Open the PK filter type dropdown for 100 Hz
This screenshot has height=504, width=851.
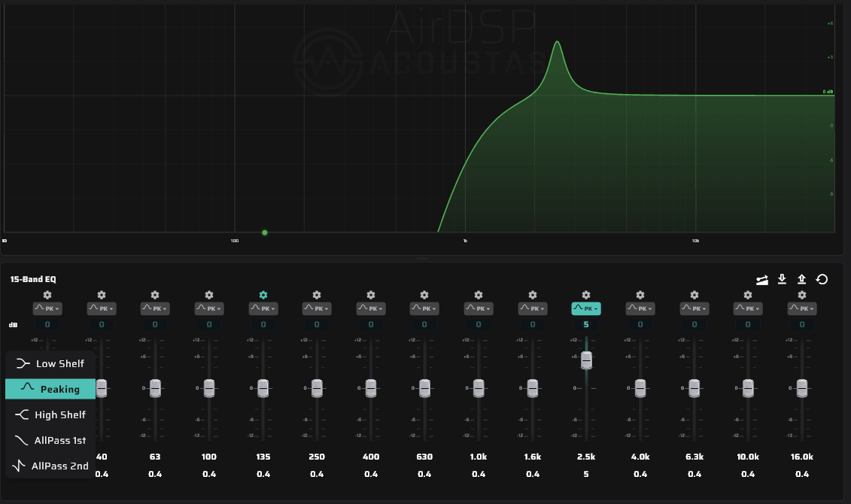click(209, 308)
